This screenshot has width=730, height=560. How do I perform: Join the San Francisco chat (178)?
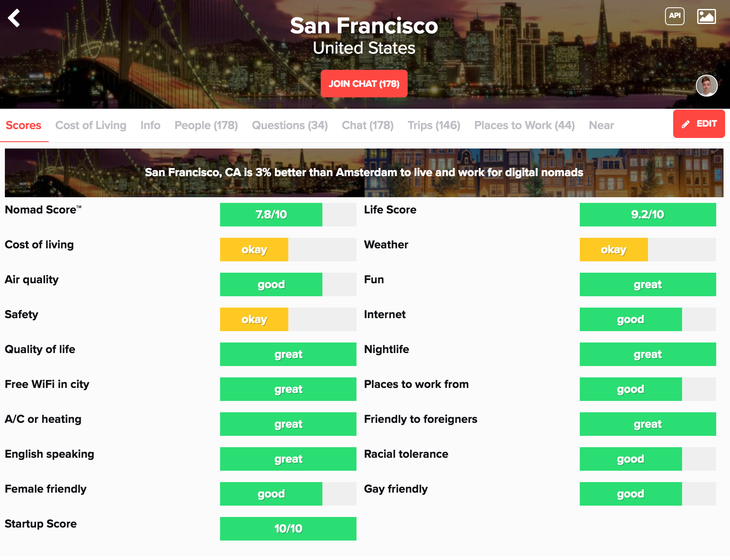(364, 84)
